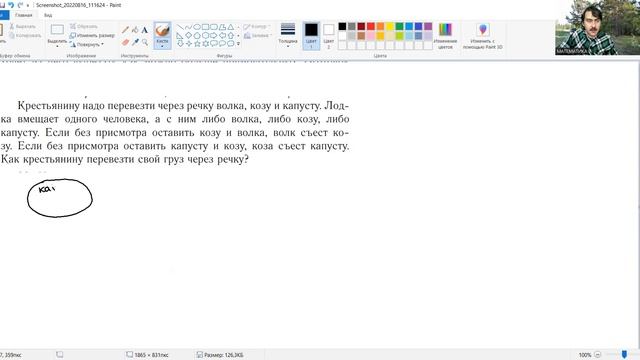The image size is (640, 360).
Task: Click the Копировать copy button
Action: pos(25,36)
